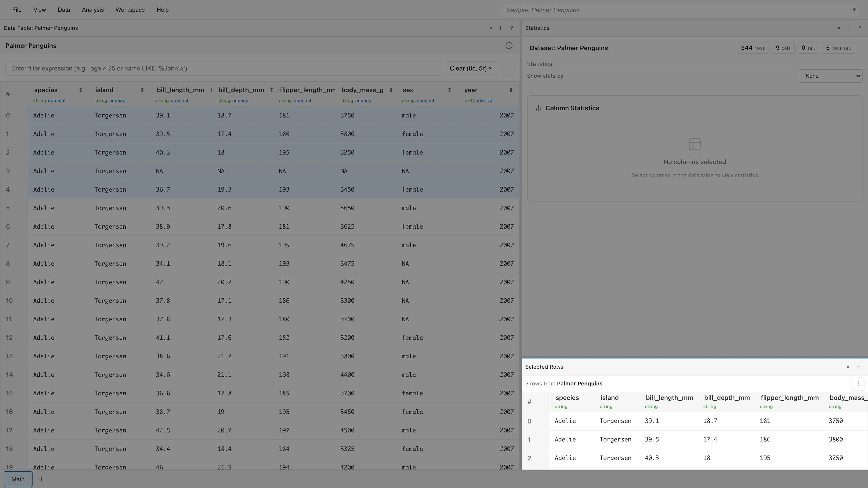The image size is (868, 488).
Task: Click the 5 rows sel. indicator toggle
Action: click(838, 47)
